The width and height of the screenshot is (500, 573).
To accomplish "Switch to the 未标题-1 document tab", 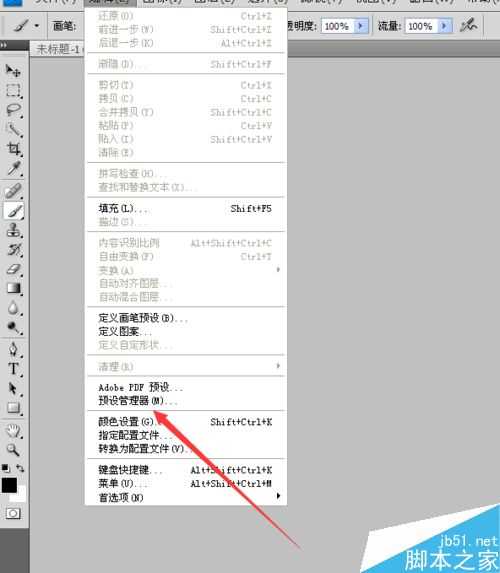I will (x=58, y=49).
